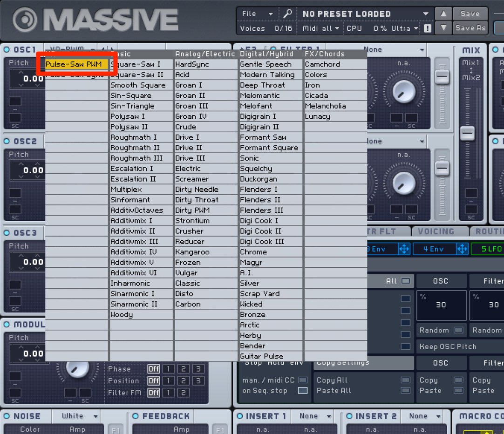This screenshot has height=434, width=504.
Task: Assign Filter FM to filter 1
Action: point(169,393)
